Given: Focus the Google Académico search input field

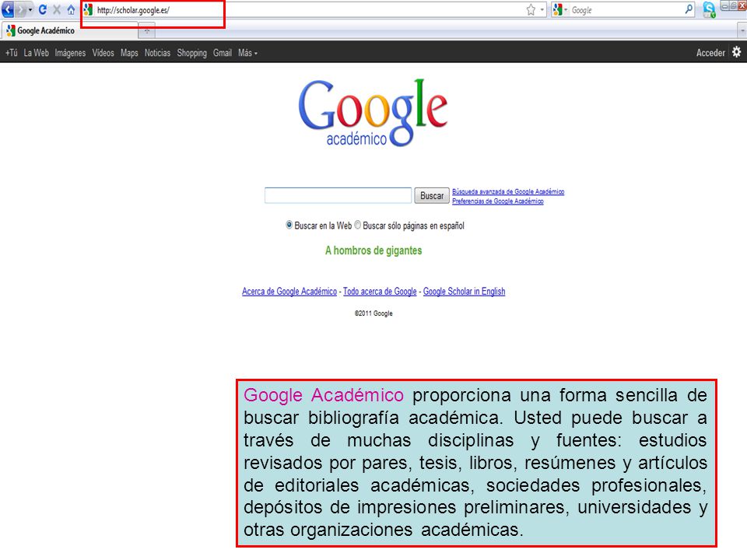Looking at the screenshot, I should pyautogui.click(x=338, y=196).
